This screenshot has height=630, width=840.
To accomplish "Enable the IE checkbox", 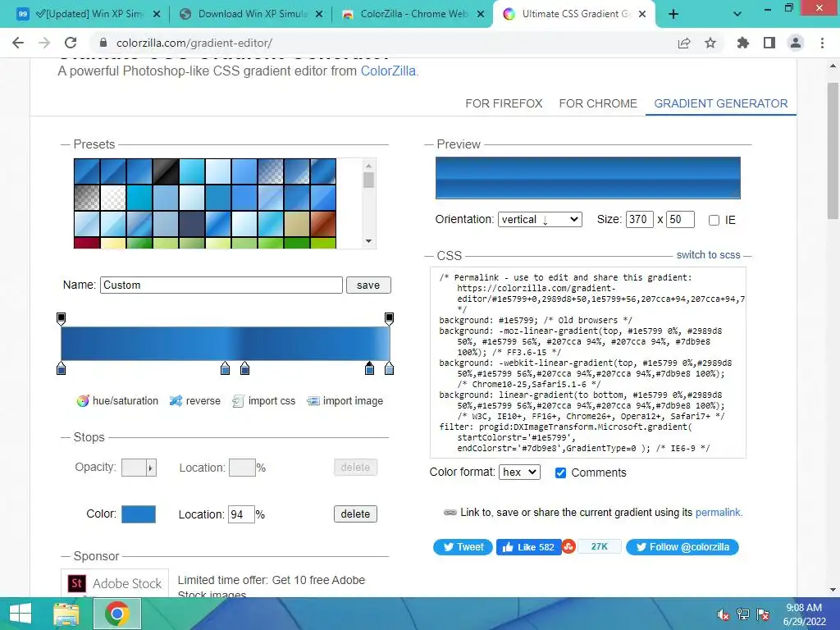I will 714,220.
